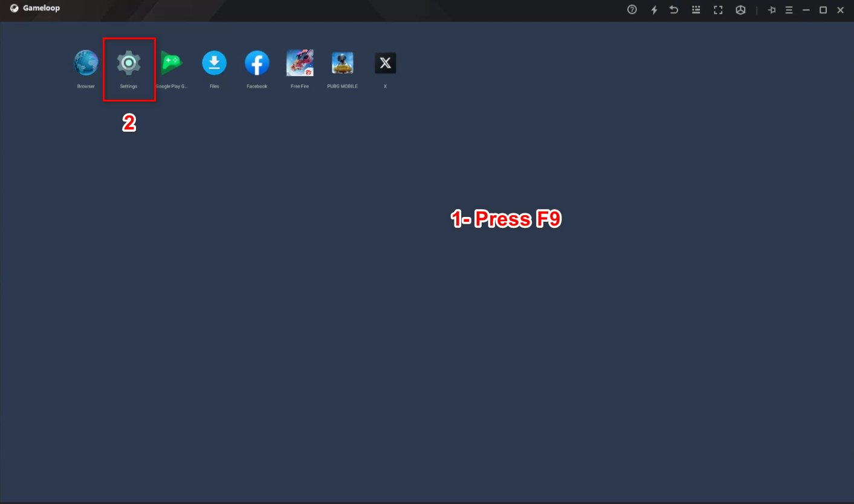
Task: Launch Google Play Games
Action: (x=172, y=63)
